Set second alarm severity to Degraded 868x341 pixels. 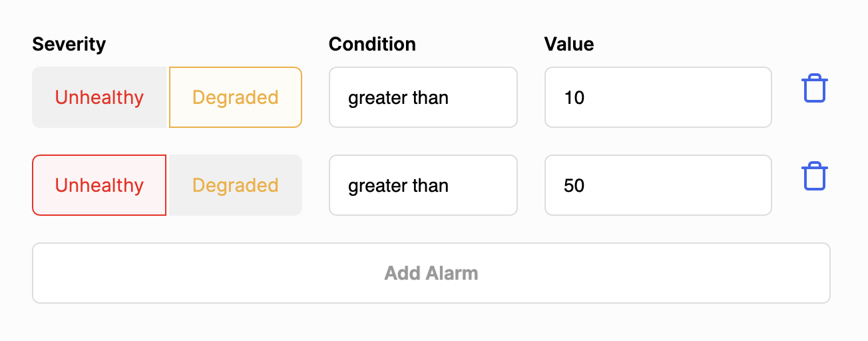click(236, 185)
